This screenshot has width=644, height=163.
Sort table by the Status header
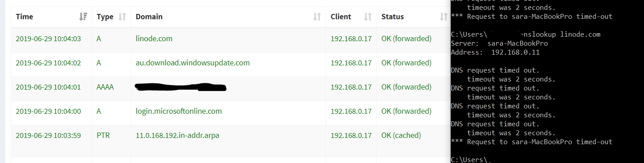point(393,17)
